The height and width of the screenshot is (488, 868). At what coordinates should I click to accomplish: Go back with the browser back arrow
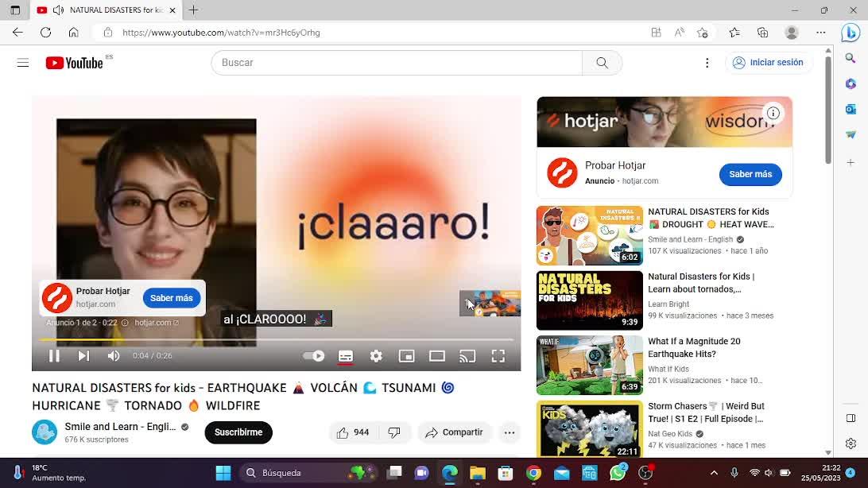[x=17, y=33]
